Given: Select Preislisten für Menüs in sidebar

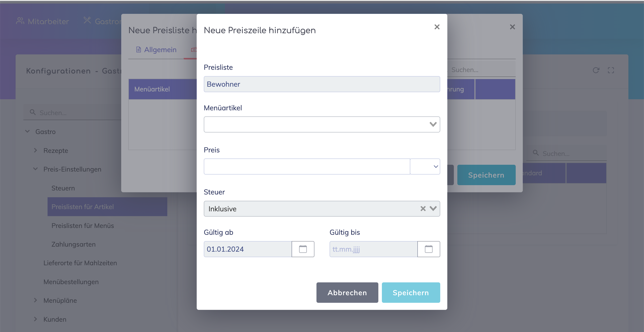Looking at the screenshot, I should point(83,225).
